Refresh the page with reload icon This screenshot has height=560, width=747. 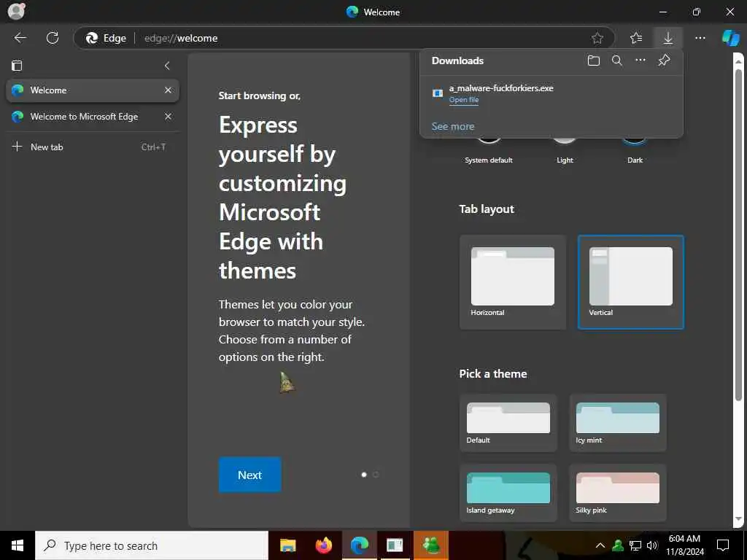(53, 38)
